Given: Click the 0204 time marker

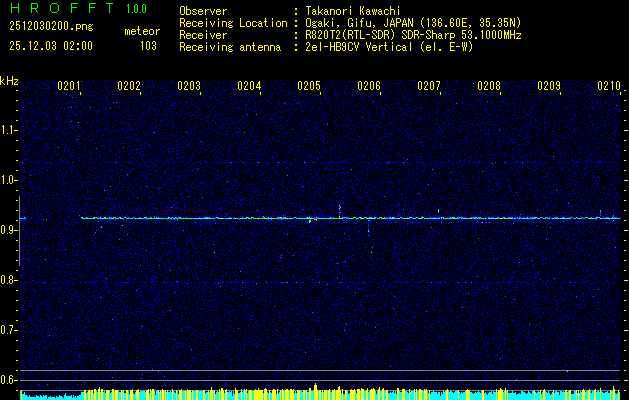Looking at the screenshot, I should tap(249, 86).
